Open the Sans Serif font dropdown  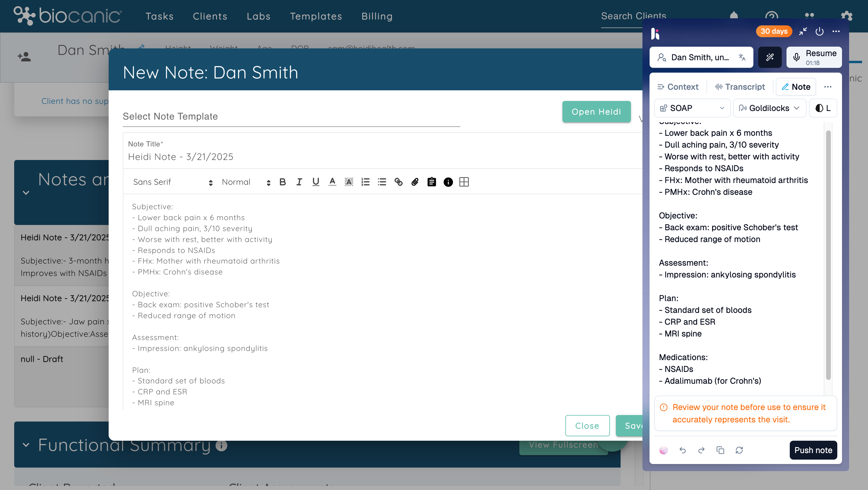click(172, 182)
